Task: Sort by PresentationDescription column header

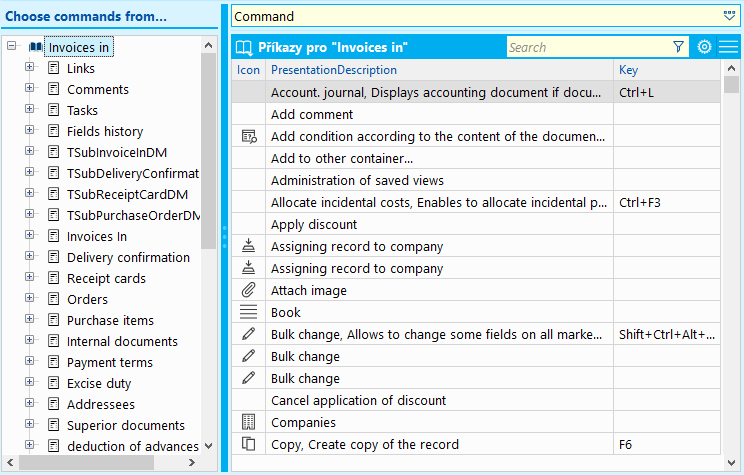Action: click(x=334, y=70)
